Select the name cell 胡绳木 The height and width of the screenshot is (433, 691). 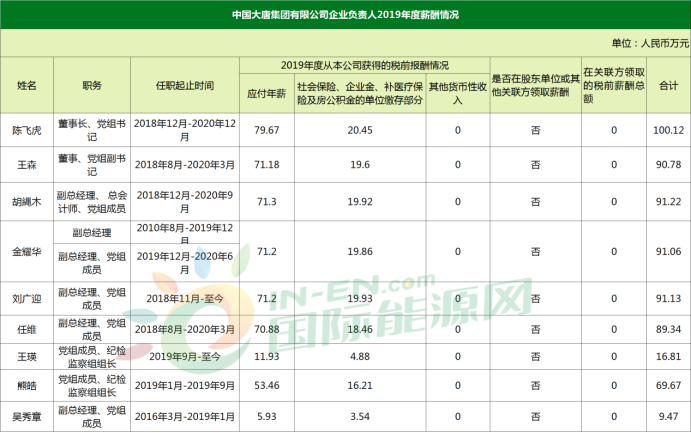coord(26,202)
